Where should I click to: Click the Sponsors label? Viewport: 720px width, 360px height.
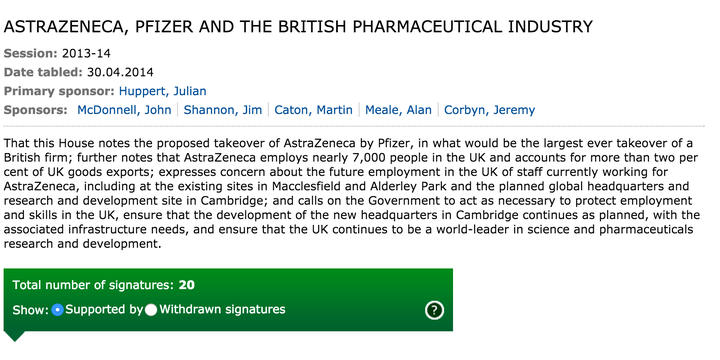(36, 110)
